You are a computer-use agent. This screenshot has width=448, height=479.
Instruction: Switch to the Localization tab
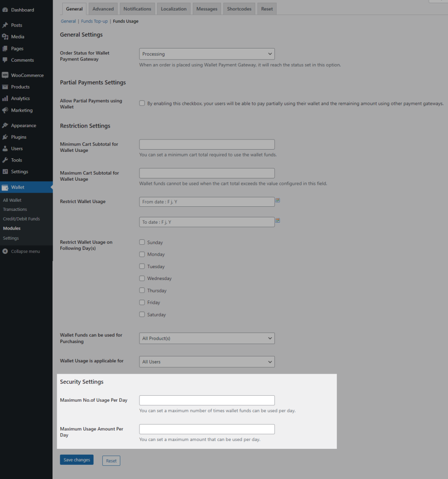pyautogui.click(x=174, y=9)
